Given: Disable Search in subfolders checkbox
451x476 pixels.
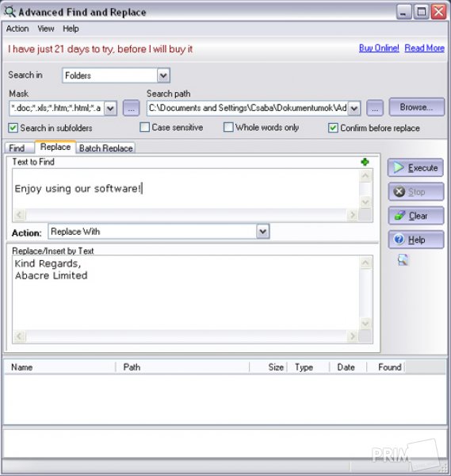Looking at the screenshot, I should [x=13, y=128].
